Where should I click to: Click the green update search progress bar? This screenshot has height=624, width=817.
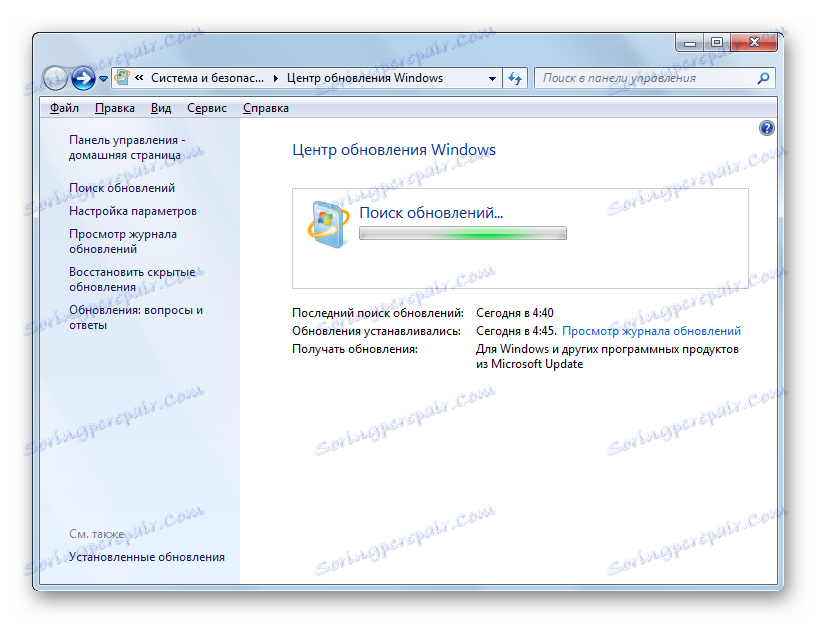tap(463, 233)
